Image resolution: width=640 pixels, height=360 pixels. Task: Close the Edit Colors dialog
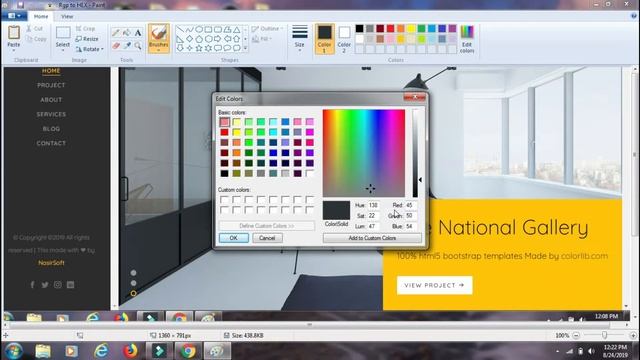(415, 97)
